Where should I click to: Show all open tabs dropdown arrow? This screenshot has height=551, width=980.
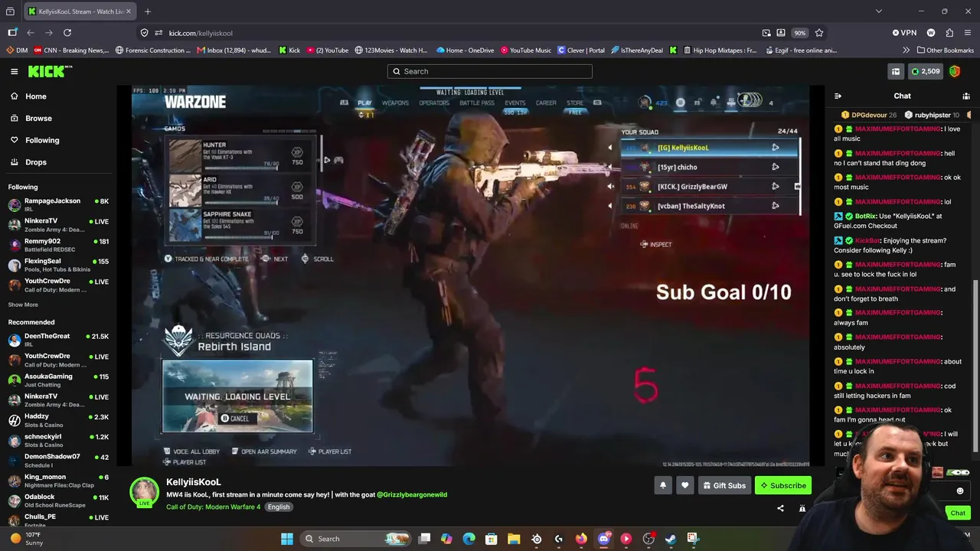878,11
